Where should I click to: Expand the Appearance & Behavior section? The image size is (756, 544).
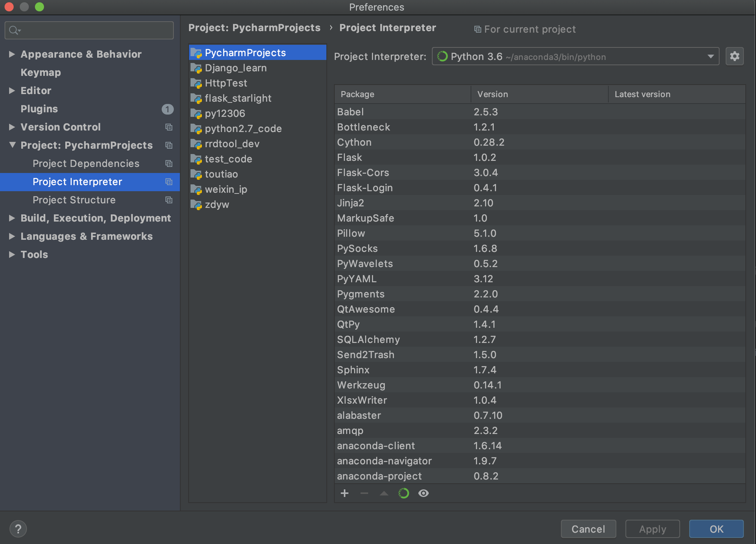(12, 54)
